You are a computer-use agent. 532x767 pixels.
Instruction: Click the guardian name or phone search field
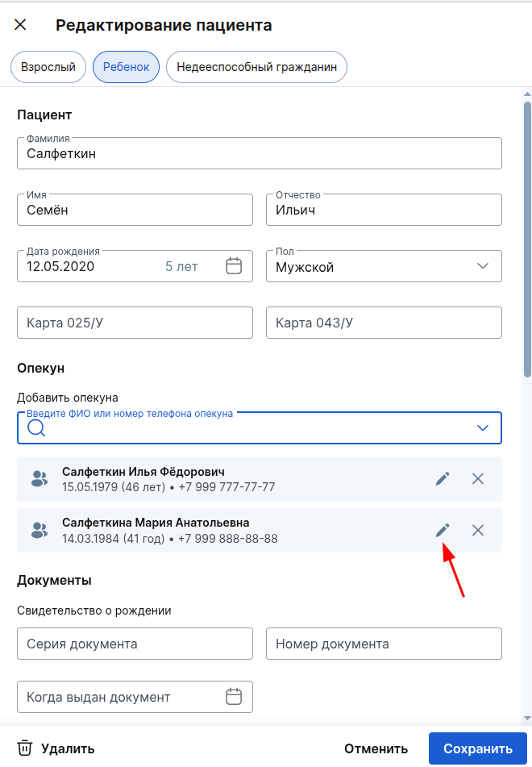coord(260,428)
